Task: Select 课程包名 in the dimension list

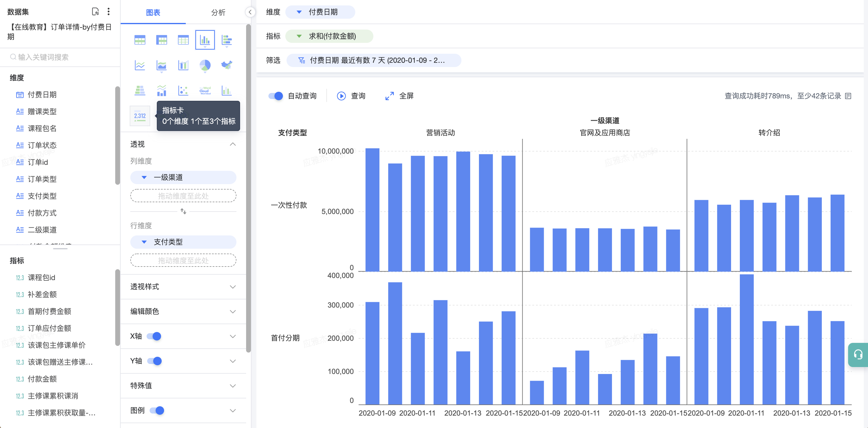Action: pos(42,129)
